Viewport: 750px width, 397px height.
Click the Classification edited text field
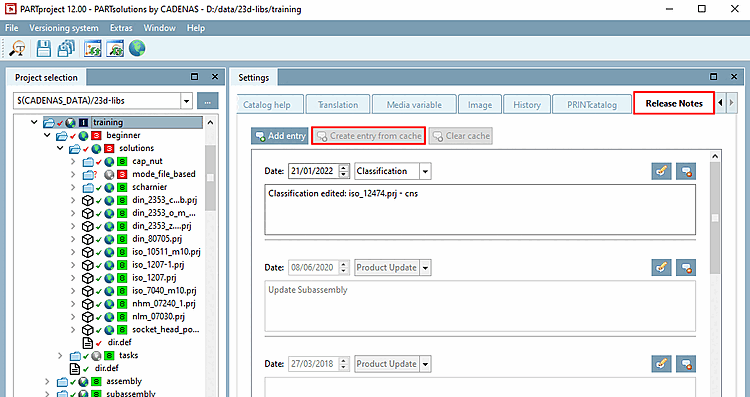tap(480, 210)
